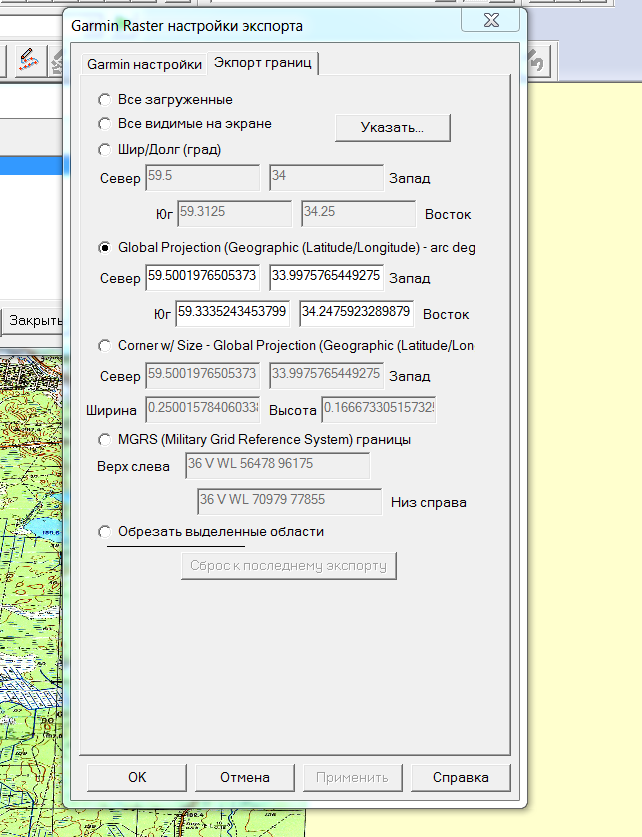This screenshot has height=837, width=642.
Task: Focus the Global Projection 'Запад' longitude field
Action: click(325, 276)
